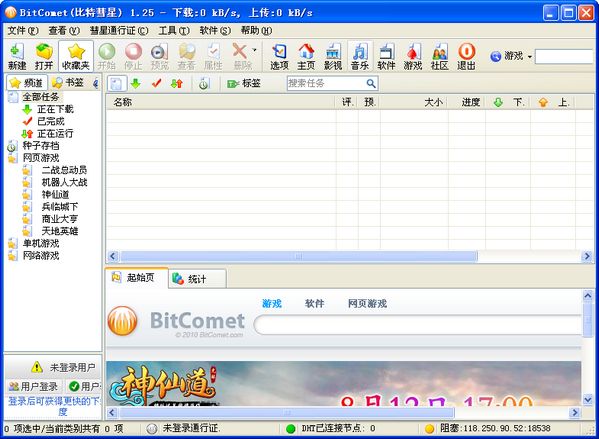The height and width of the screenshot is (439, 599).
Task: Click the 搜索任务 search input field
Action: pyautogui.click(x=327, y=83)
